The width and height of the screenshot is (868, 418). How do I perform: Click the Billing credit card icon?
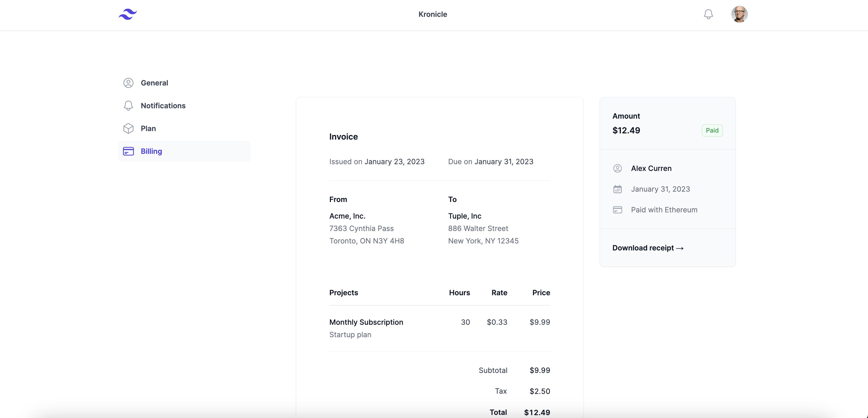pos(128,151)
